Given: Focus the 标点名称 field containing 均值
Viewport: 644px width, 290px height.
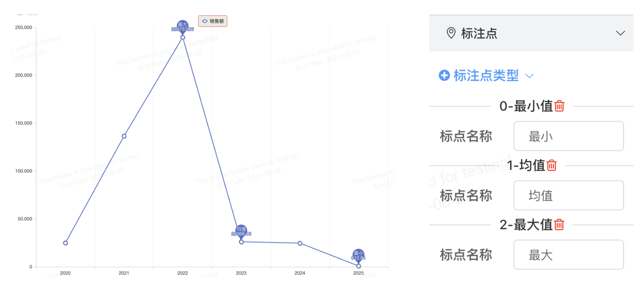Looking at the screenshot, I should [x=568, y=195].
